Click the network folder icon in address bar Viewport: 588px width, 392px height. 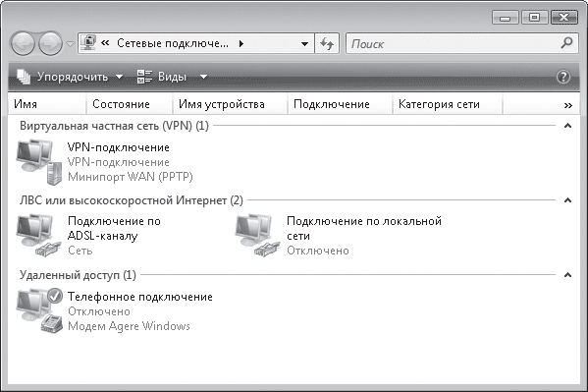click(x=88, y=43)
